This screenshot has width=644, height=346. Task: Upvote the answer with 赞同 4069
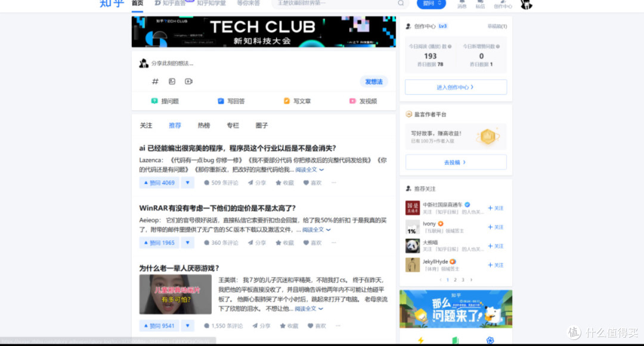(x=159, y=182)
